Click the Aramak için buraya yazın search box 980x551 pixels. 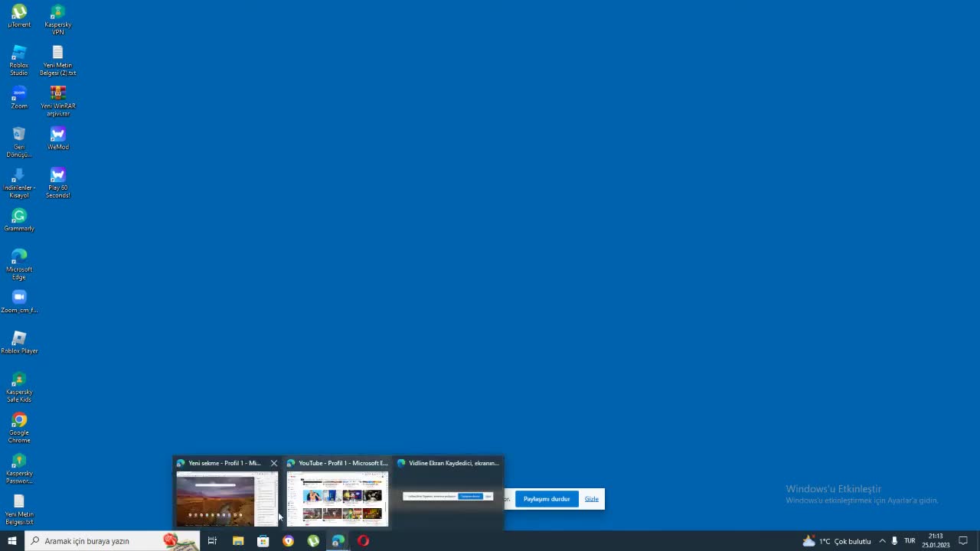pos(100,541)
